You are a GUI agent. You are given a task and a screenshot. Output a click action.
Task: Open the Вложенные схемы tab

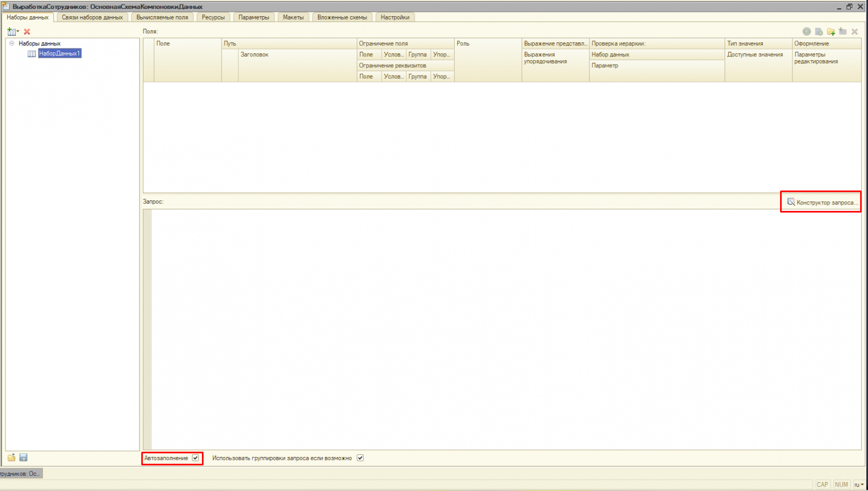pyautogui.click(x=342, y=17)
